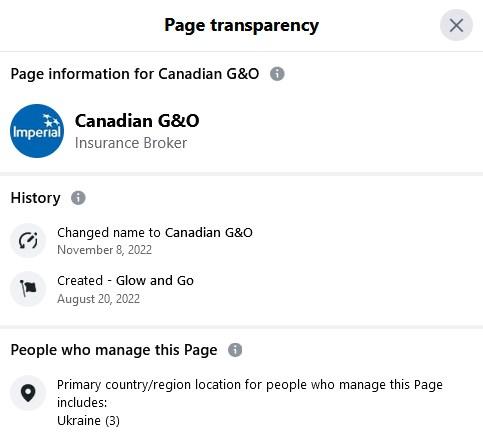
Task: Click the info icon beside History
Action: coord(78,198)
